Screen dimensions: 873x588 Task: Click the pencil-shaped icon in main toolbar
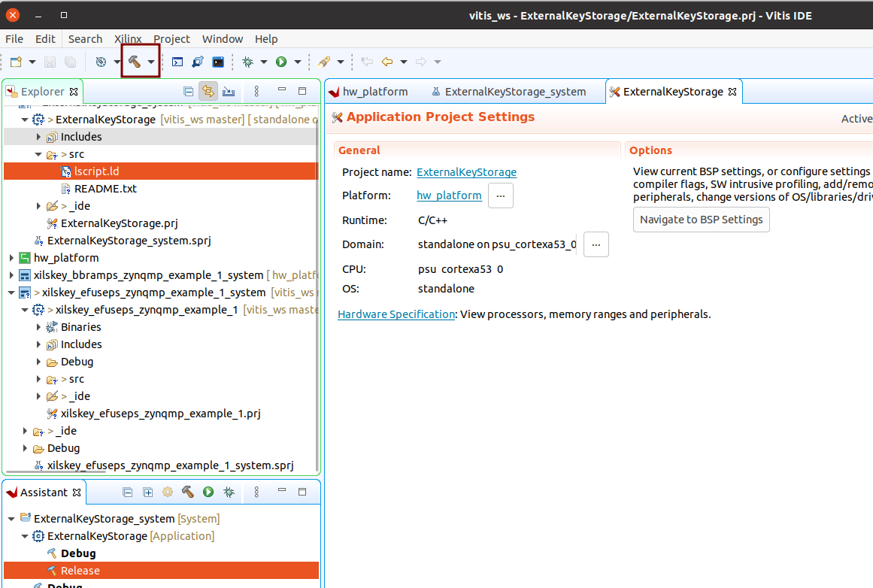click(x=324, y=62)
